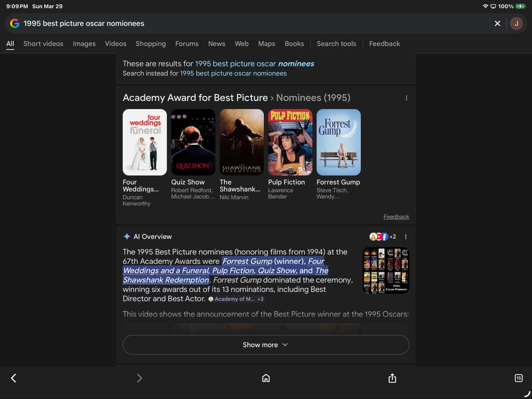Click the Robert Redford, Michael Jacob... text
532x399 pixels.
pyautogui.click(x=193, y=193)
